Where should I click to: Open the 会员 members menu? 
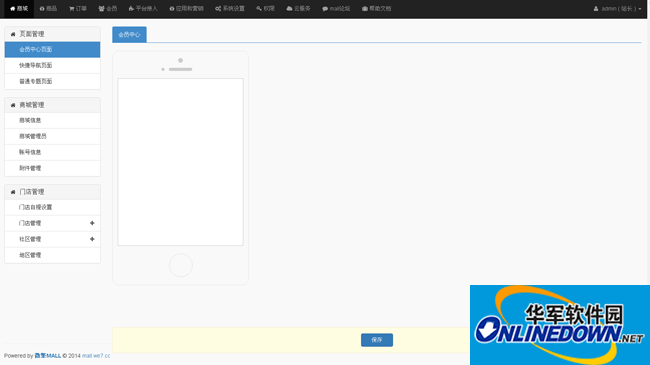point(108,9)
